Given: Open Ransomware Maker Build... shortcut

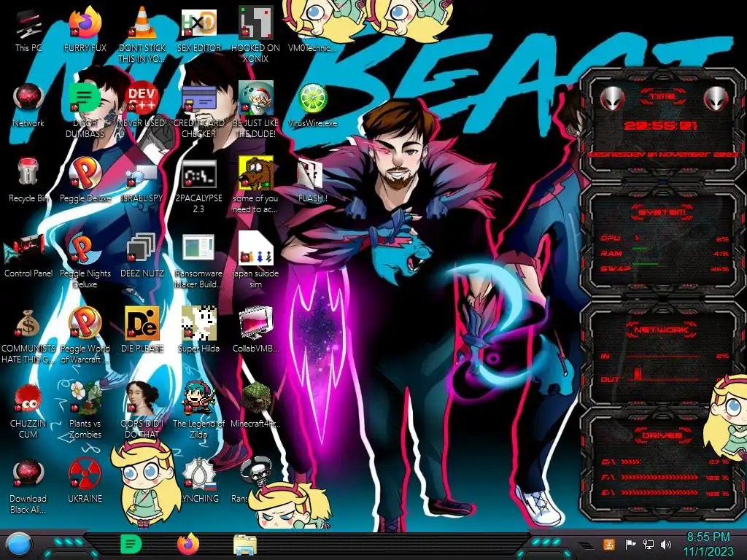Looking at the screenshot, I should (198, 261).
